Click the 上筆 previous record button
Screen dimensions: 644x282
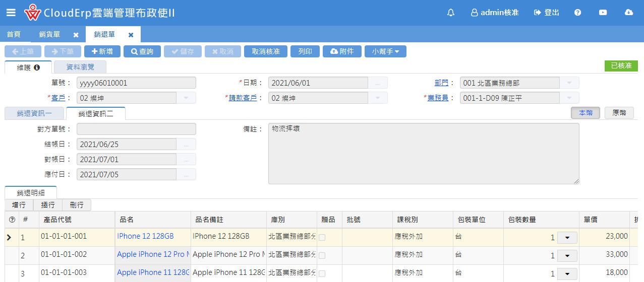point(23,51)
